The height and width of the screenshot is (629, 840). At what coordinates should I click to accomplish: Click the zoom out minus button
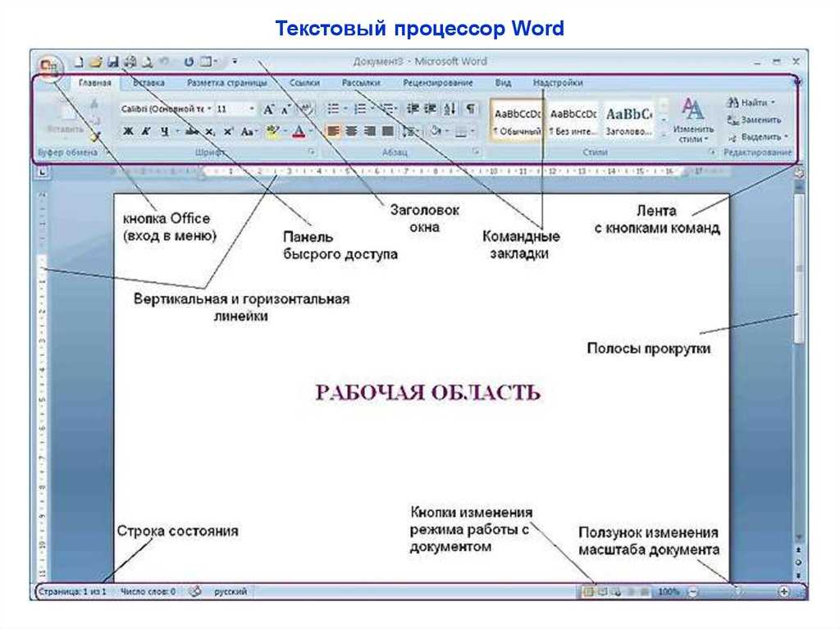[x=692, y=592]
